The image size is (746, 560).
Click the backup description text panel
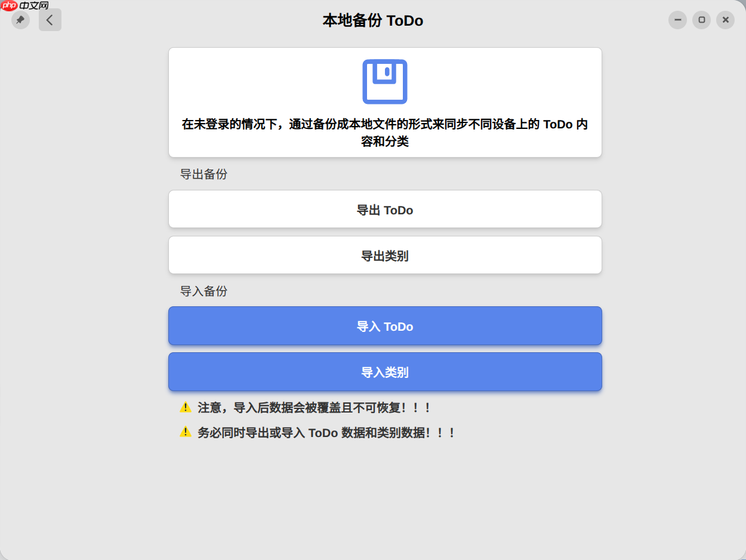click(x=385, y=131)
